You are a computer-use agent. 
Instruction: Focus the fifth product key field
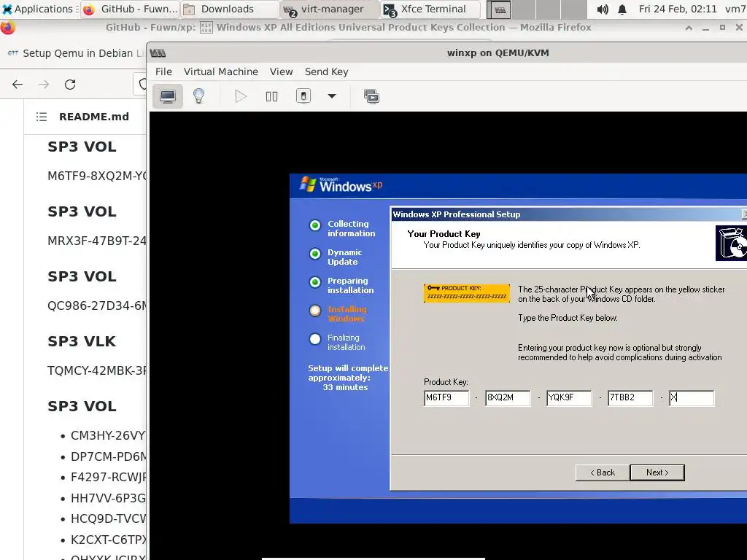[x=692, y=397]
